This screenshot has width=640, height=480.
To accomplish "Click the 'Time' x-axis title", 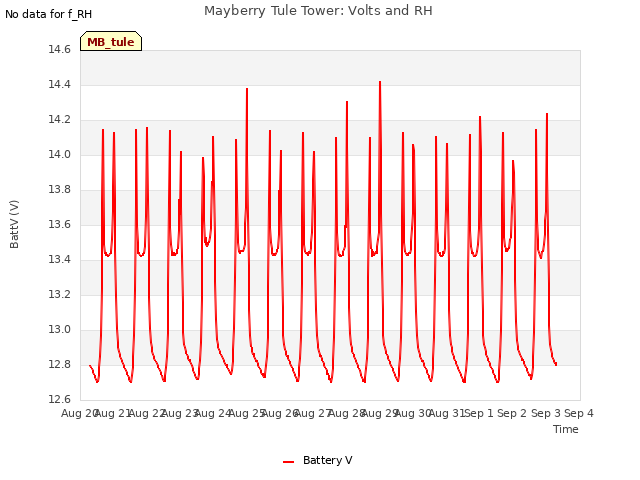I will coord(566,429).
